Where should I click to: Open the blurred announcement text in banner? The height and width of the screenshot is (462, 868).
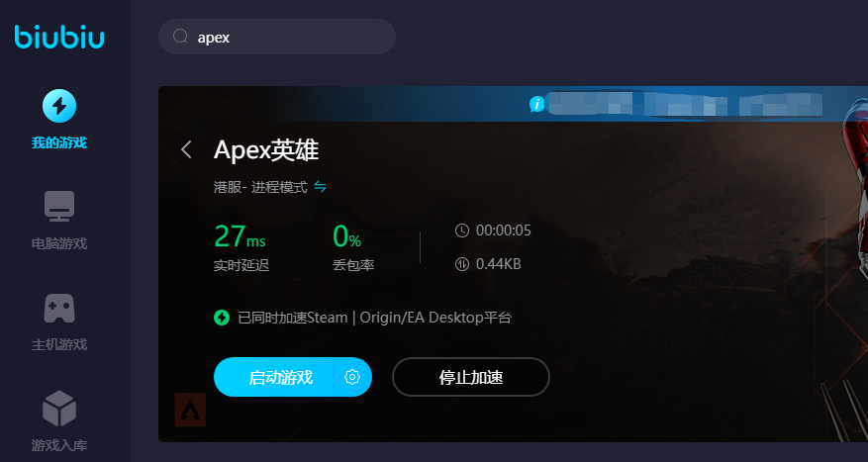683,103
